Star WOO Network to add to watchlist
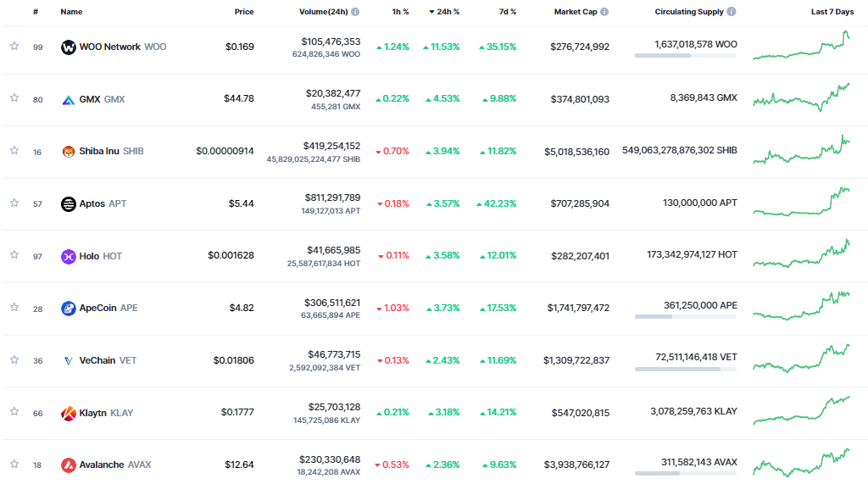 [14, 47]
